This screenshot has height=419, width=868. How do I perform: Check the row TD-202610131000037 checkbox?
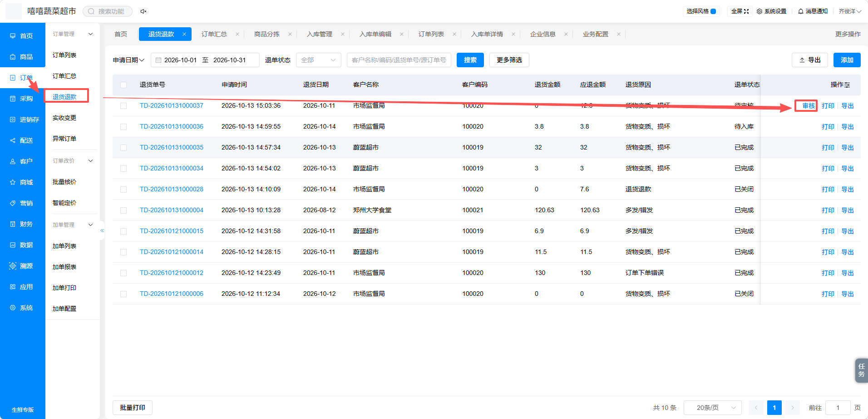click(x=123, y=106)
